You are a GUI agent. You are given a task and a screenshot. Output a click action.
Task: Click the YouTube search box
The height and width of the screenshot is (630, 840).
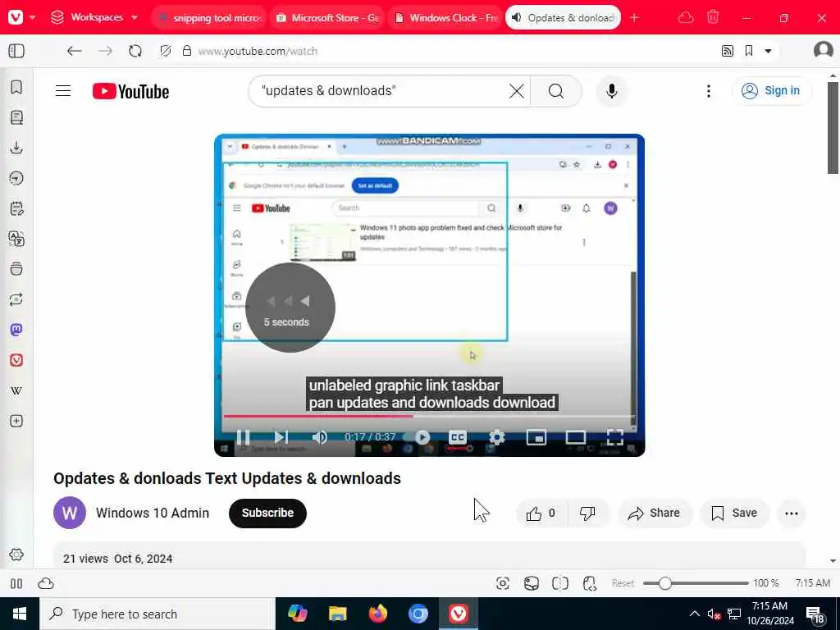[x=381, y=91]
